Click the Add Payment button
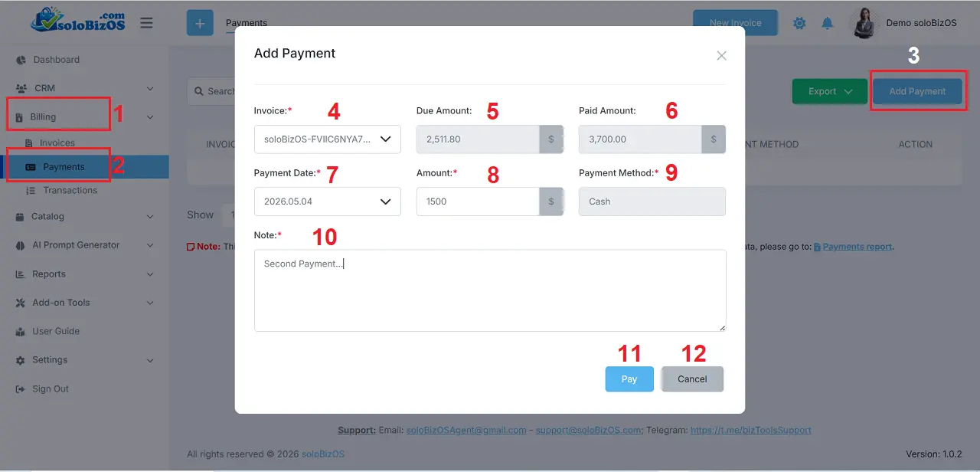The width and height of the screenshot is (980, 472). coord(917,91)
